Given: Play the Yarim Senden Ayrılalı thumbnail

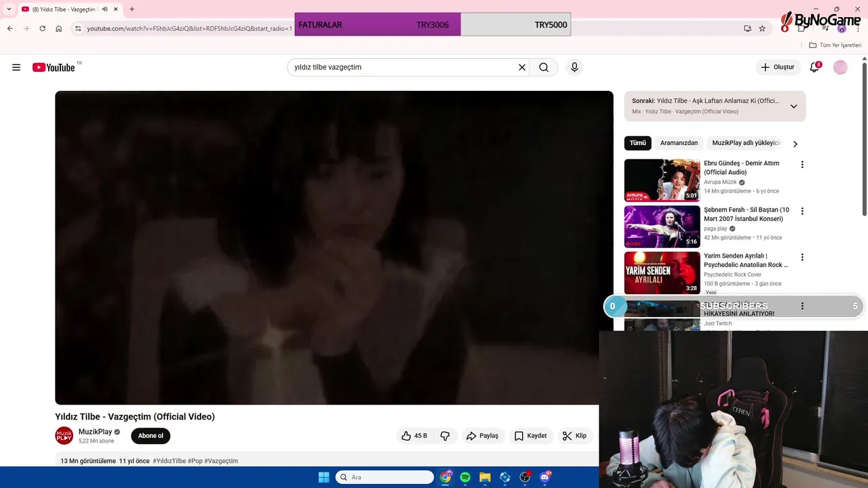Looking at the screenshot, I should (662, 273).
